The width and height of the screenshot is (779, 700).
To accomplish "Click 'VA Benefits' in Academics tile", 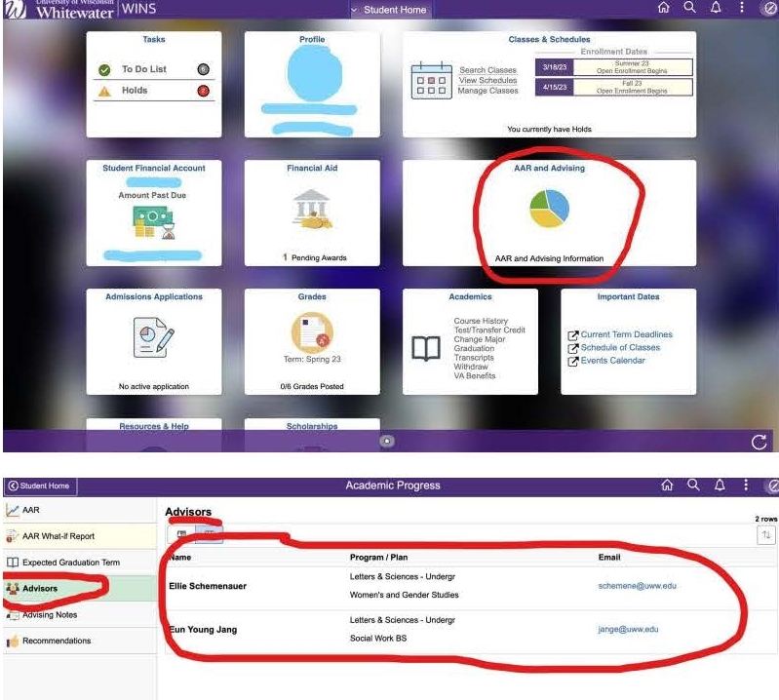I will tap(475, 376).
